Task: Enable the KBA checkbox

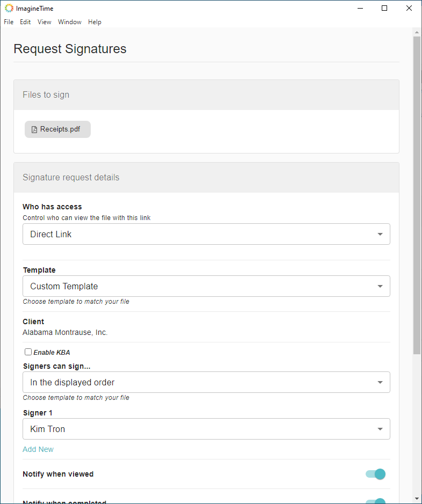Action: [28, 352]
